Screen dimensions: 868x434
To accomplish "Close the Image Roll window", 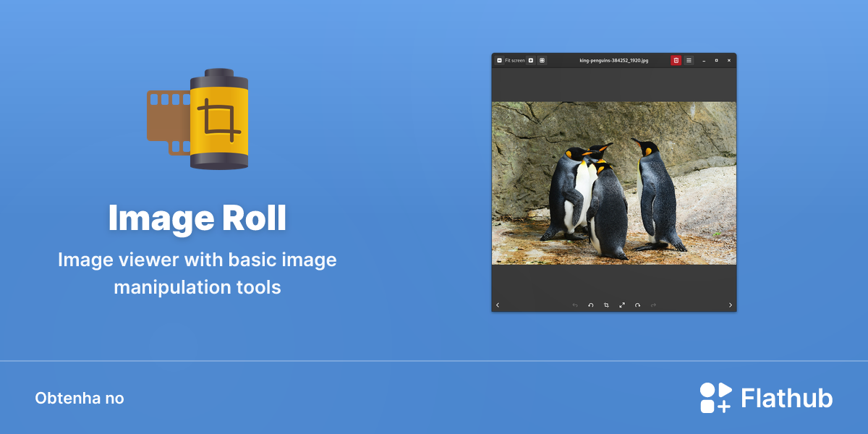I will pyautogui.click(x=728, y=61).
